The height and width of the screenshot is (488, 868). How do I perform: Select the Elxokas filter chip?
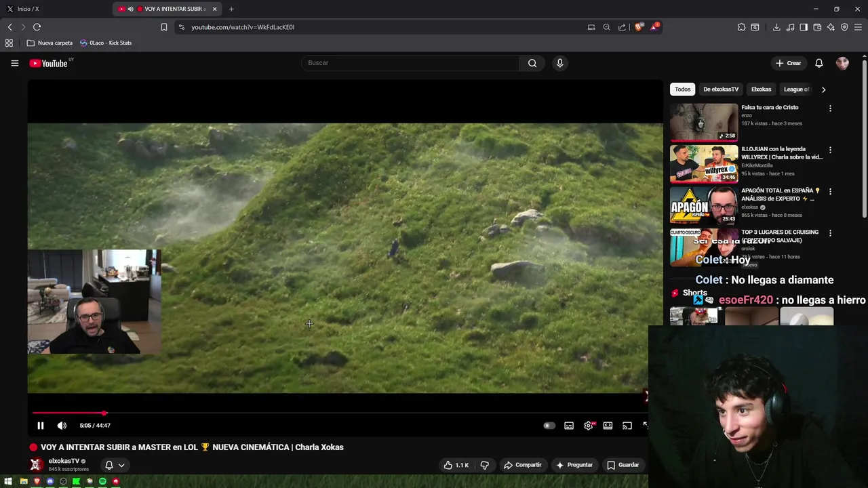(761, 89)
